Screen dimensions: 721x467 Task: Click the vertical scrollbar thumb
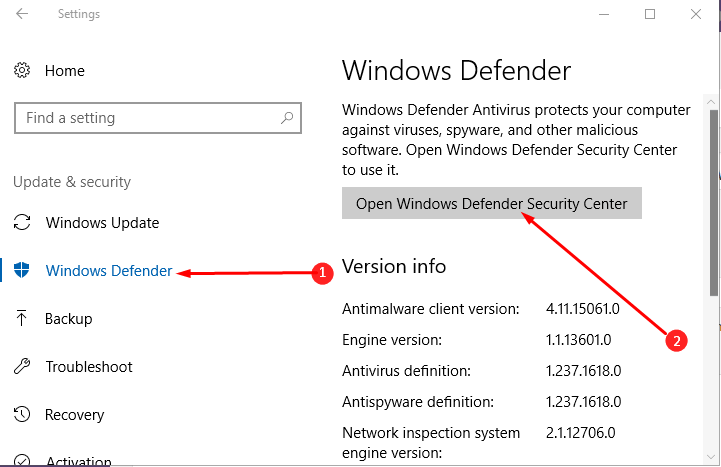pos(713,203)
